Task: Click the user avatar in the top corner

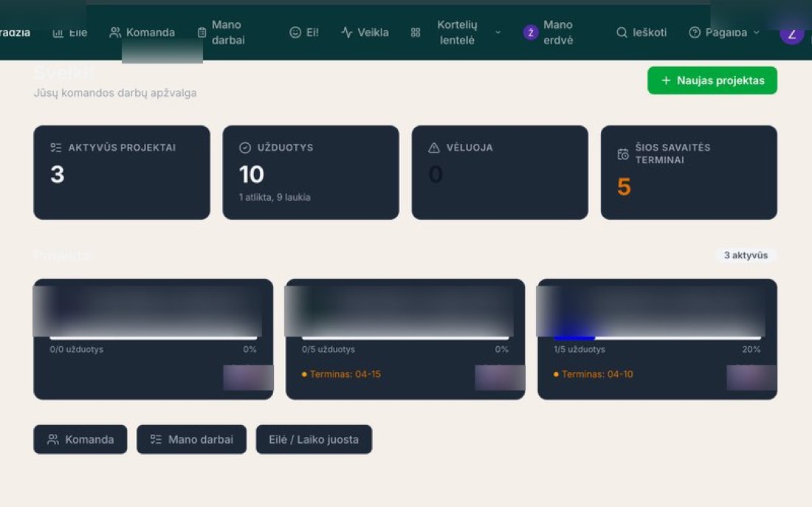Action: pyautogui.click(x=792, y=33)
